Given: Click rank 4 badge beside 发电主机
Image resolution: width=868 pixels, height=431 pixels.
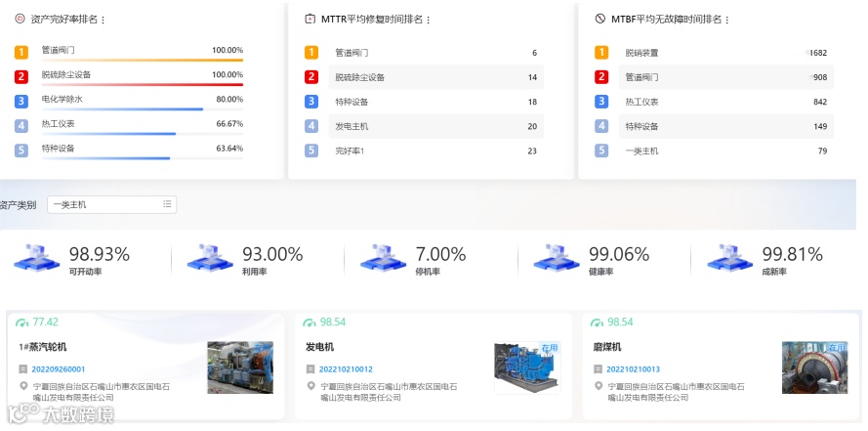Looking at the screenshot, I should click(x=311, y=126).
